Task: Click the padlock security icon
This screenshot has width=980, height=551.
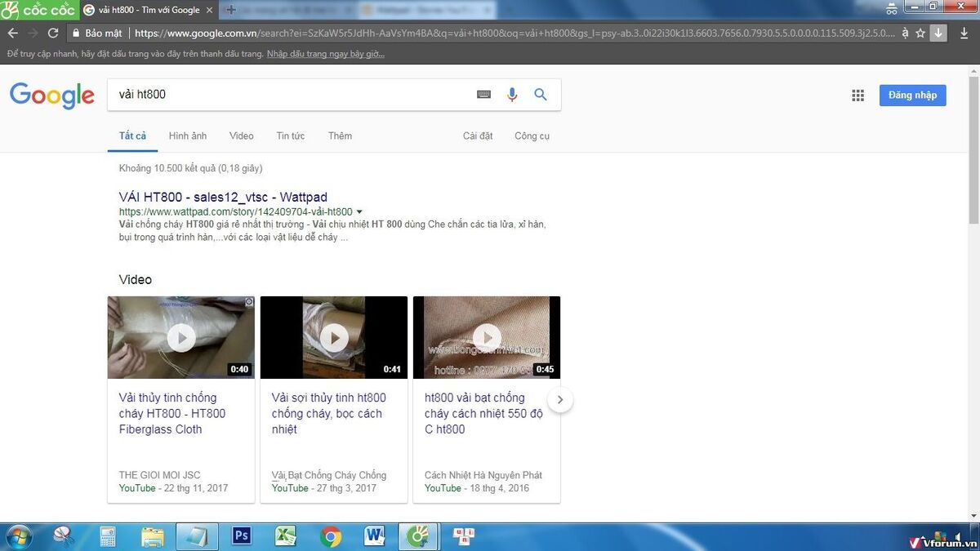Action: point(75,33)
